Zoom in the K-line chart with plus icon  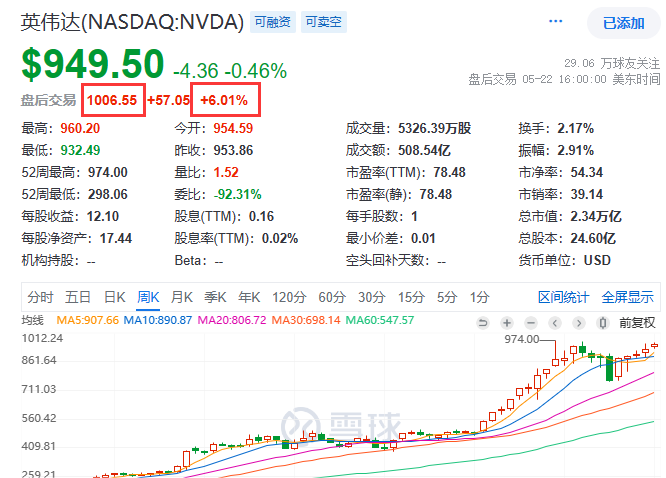pyautogui.click(x=507, y=323)
